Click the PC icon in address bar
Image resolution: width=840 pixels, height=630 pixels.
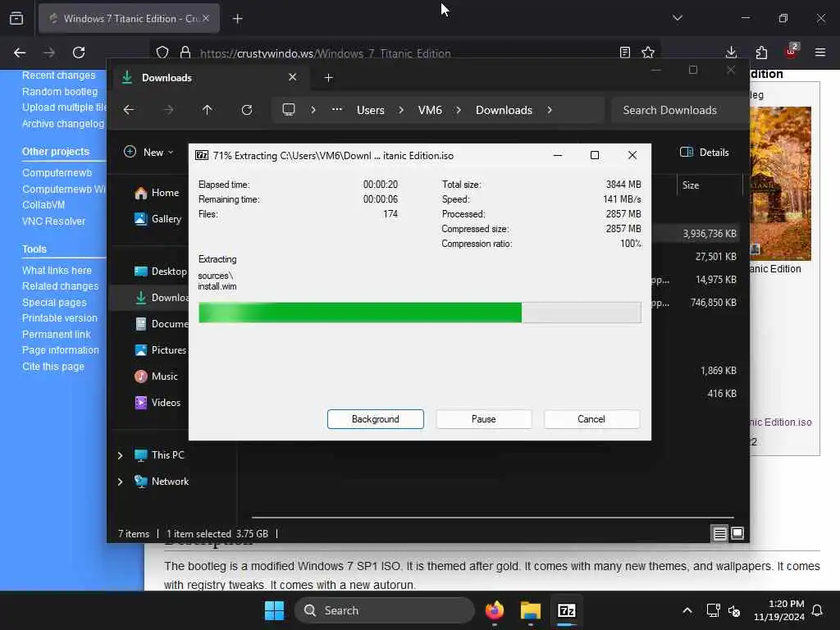tap(288, 110)
